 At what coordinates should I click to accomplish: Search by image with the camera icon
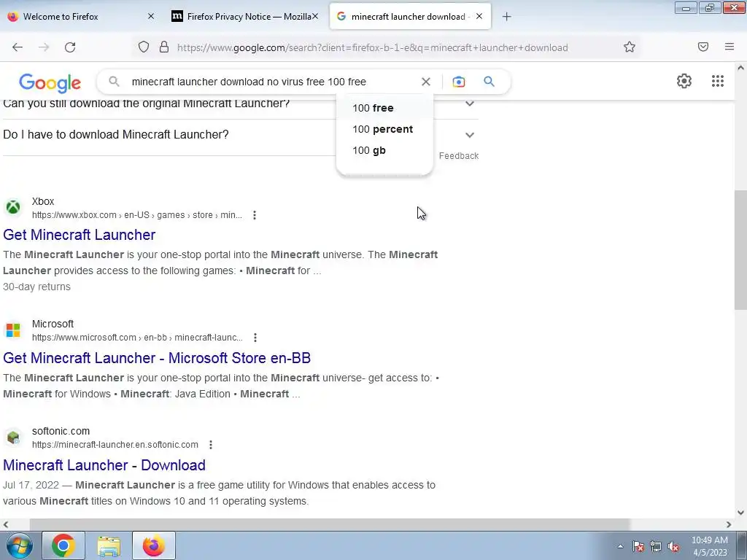458,82
